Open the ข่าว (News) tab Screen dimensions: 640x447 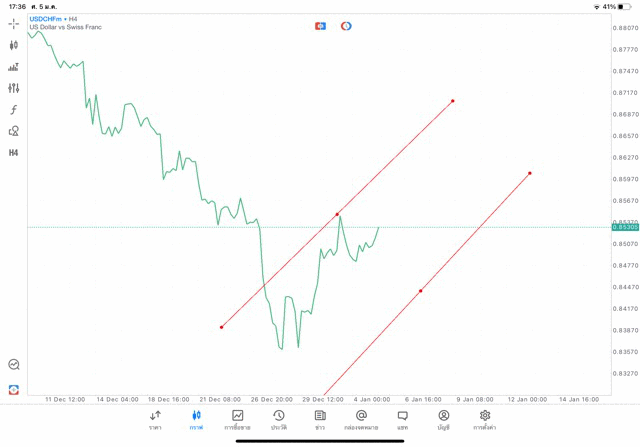click(320, 420)
